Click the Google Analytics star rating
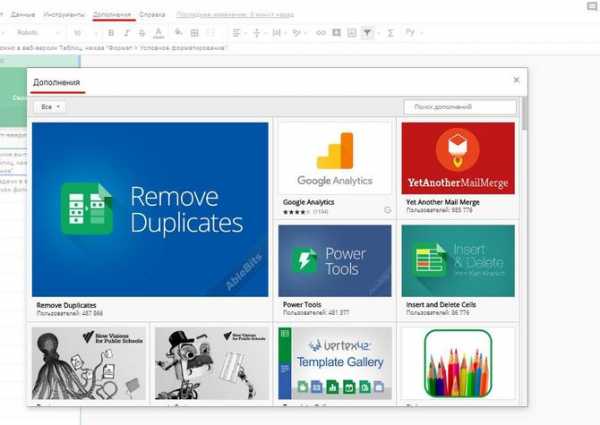The width and height of the screenshot is (600, 425). (x=296, y=212)
